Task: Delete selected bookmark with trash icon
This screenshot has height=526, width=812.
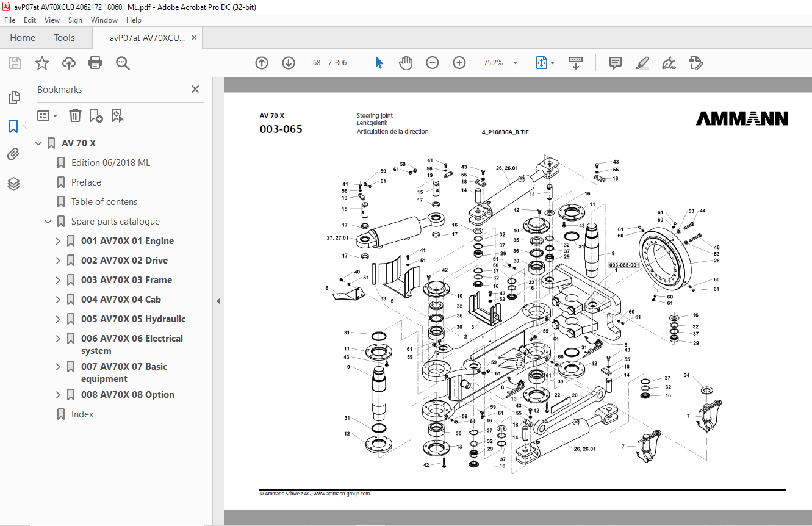Action: click(75, 115)
